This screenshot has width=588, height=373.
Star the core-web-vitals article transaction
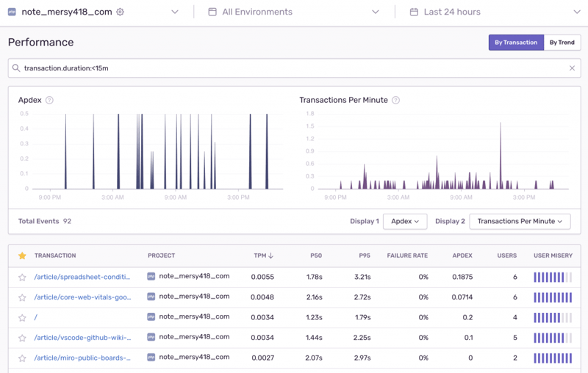[22, 297]
